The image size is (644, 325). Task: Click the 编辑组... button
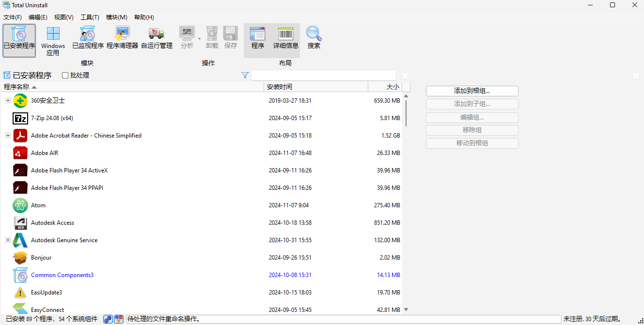pyautogui.click(x=472, y=117)
